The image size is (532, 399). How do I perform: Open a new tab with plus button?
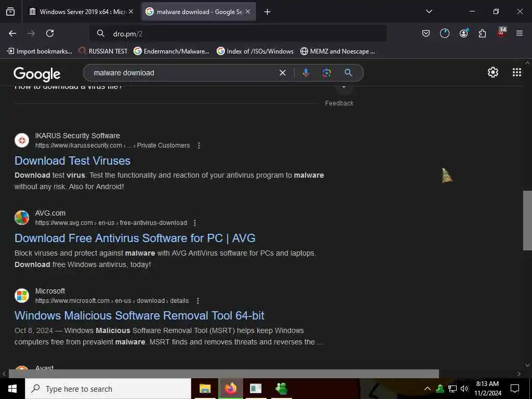(268, 12)
